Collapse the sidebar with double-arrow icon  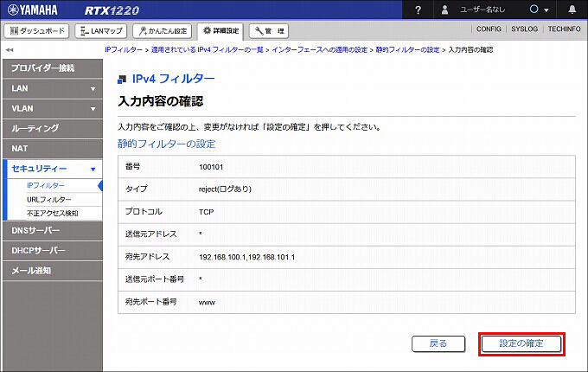click(10, 49)
